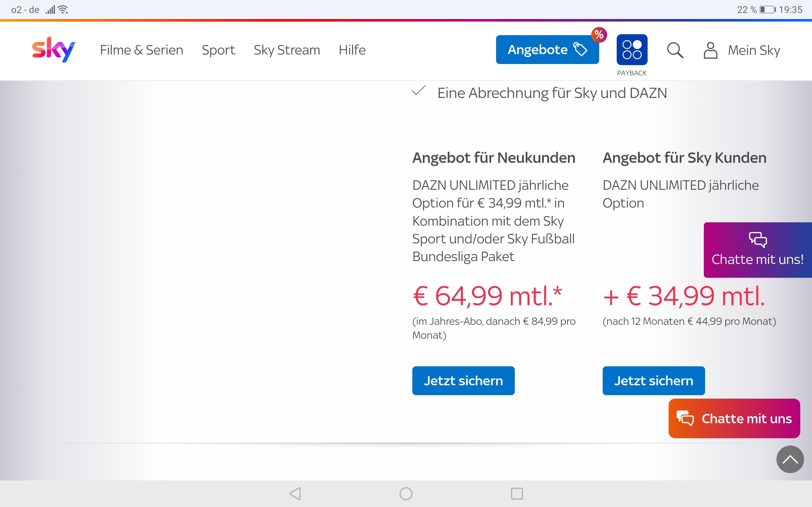The width and height of the screenshot is (812, 507).
Task: Open the purple 'Chatte mit uns!' side widget
Action: [x=757, y=250]
